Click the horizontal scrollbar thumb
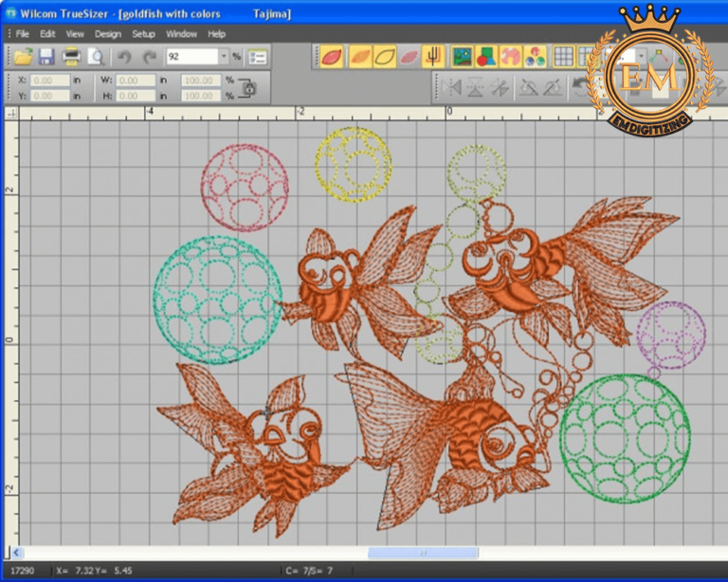 [x=423, y=553]
